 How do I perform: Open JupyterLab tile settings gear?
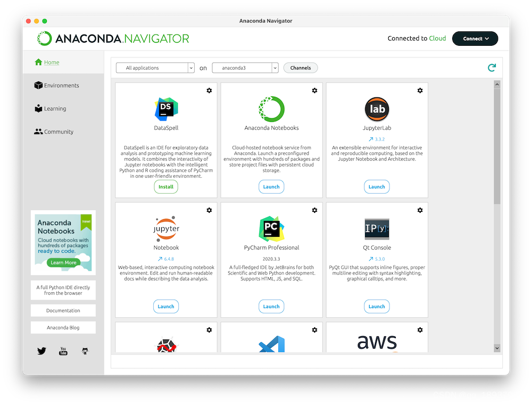point(420,90)
